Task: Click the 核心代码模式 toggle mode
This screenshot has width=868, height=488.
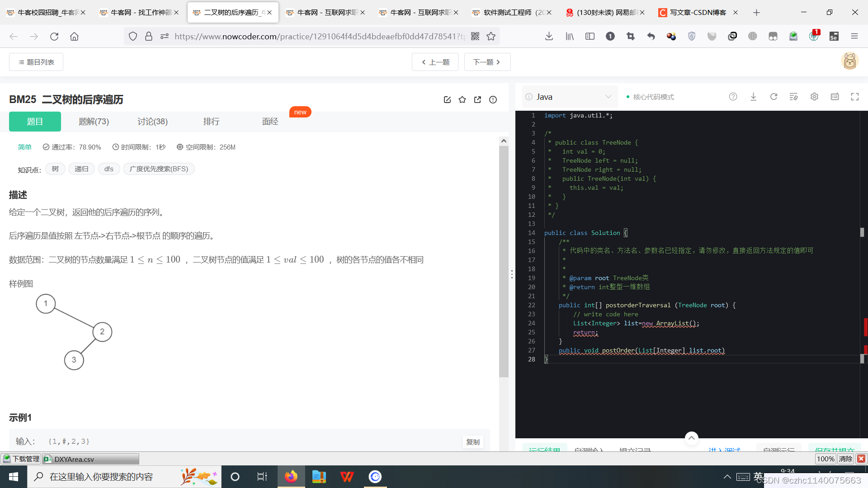Action: [x=651, y=97]
